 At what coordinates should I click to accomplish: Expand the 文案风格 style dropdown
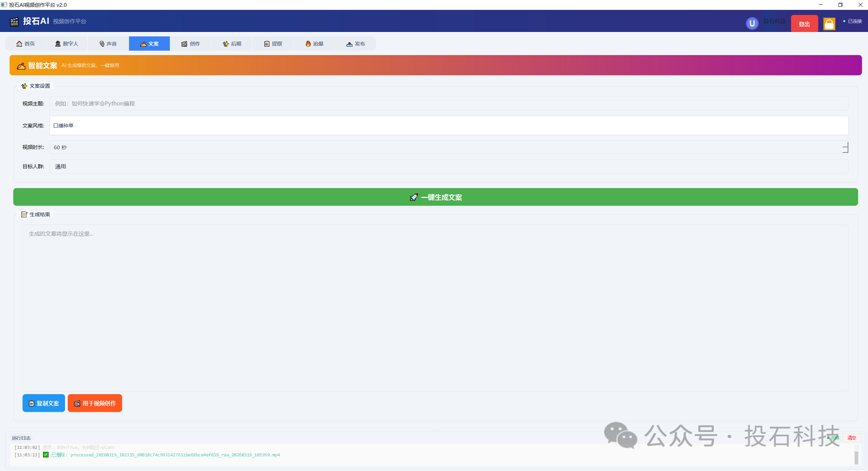[449, 125]
